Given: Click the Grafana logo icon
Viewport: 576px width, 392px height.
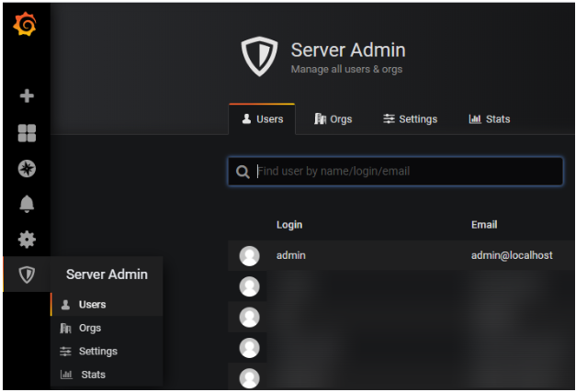Looking at the screenshot, I should coord(25,24).
